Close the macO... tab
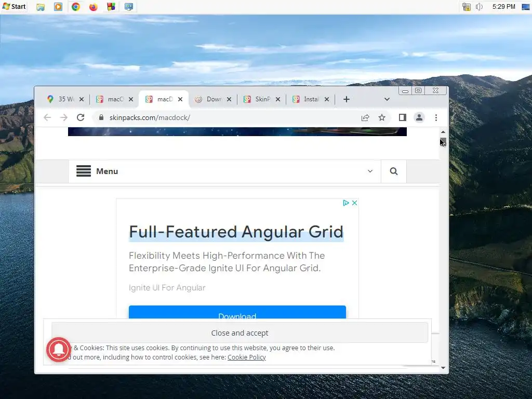The width and height of the screenshot is (532, 399). 131,99
